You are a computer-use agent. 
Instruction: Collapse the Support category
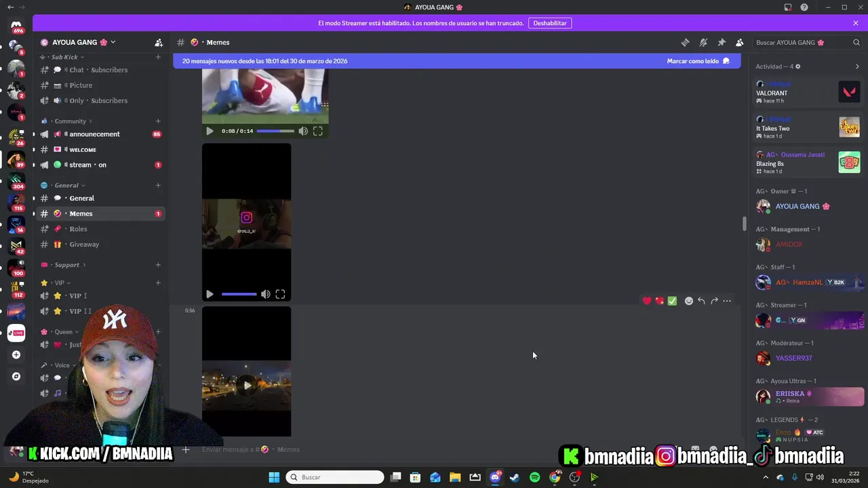pos(66,265)
